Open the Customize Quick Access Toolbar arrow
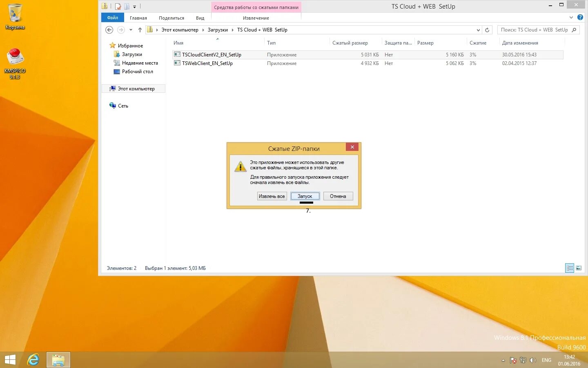588x368 pixels. pyautogui.click(x=134, y=7)
